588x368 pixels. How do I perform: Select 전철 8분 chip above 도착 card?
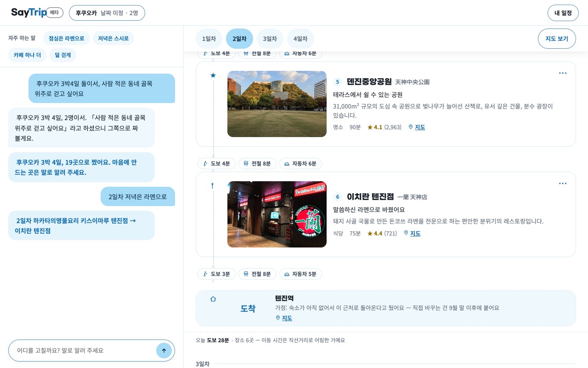click(257, 274)
